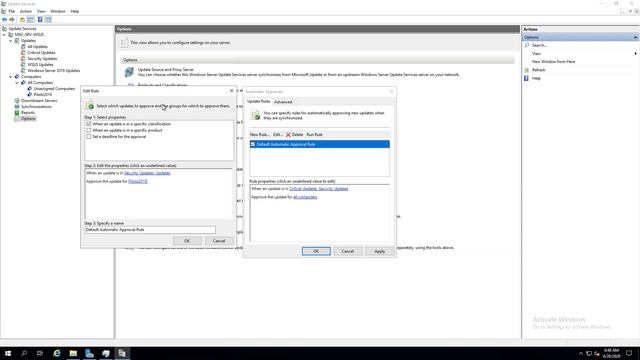Toggle the Show/Hide Action Pane toolbar icon
The height and width of the screenshot is (360, 640).
[48, 20]
